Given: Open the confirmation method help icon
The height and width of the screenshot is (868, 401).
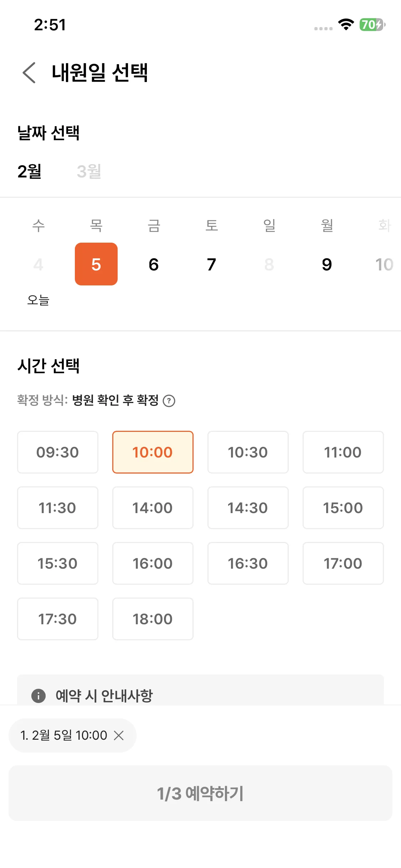Looking at the screenshot, I should point(169,401).
